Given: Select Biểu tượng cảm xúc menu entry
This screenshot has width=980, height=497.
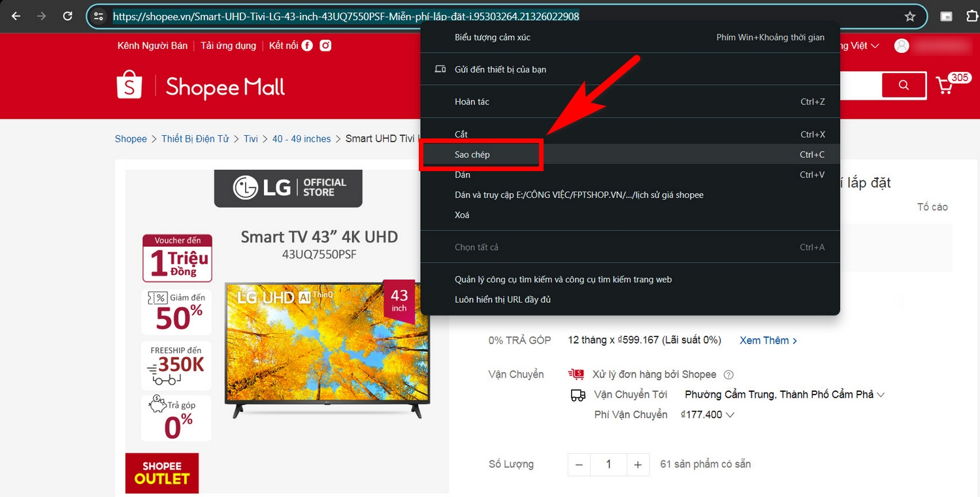Looking at the screenshot, I should (x=630, y=37).
